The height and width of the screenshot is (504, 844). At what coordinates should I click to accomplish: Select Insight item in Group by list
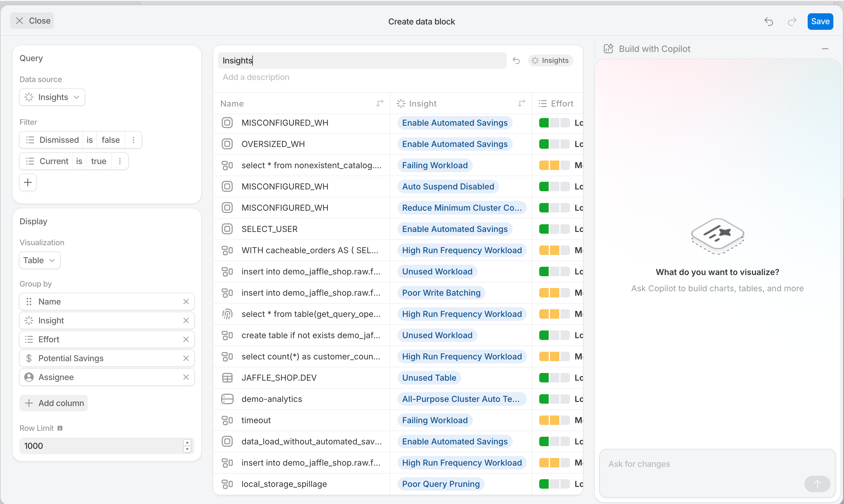point(107,320)
